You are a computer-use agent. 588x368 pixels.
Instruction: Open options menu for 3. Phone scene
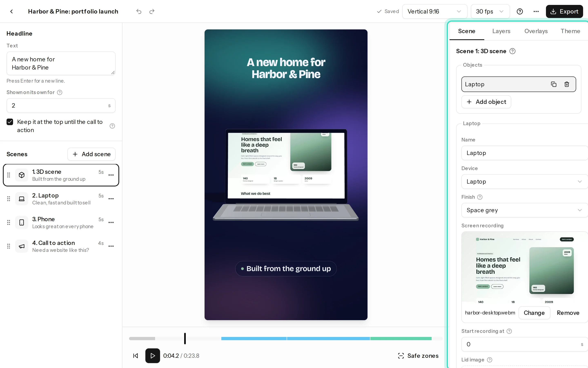(111, 222)
